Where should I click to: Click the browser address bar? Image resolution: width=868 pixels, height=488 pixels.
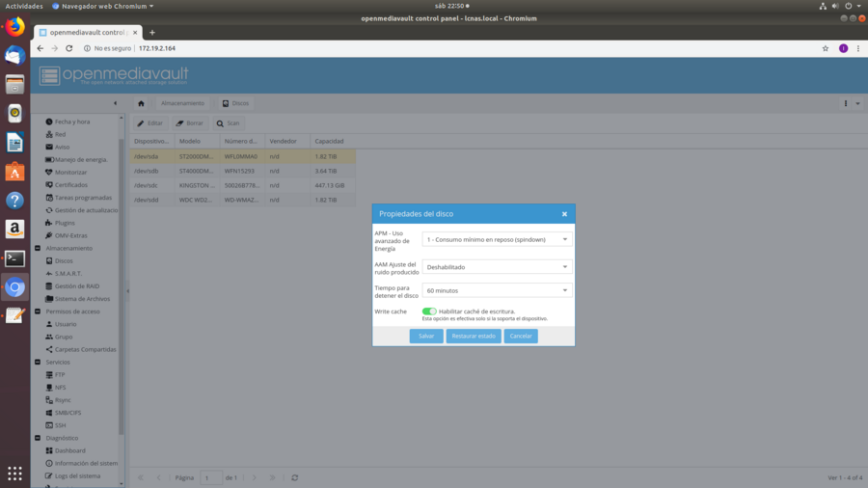click(x=434, y=48)
